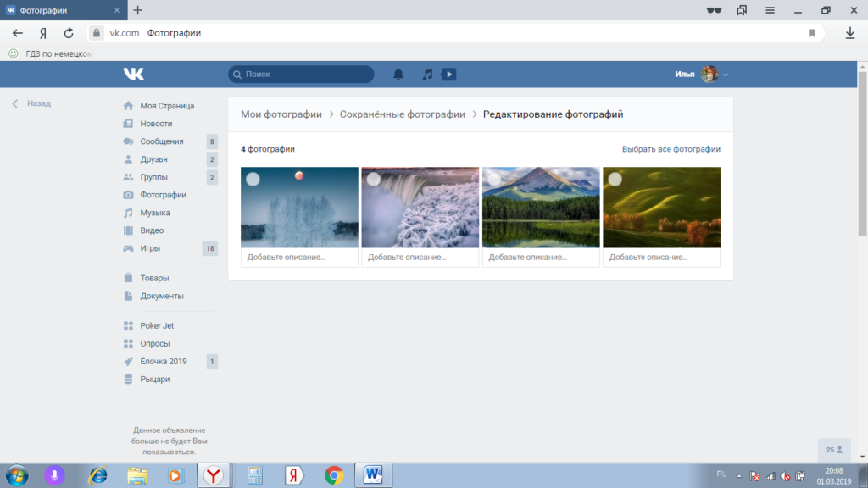Reload the page with refresh icon
This screenshot has width=868, height=488.
pyautogui.click(x=69, y=33)
